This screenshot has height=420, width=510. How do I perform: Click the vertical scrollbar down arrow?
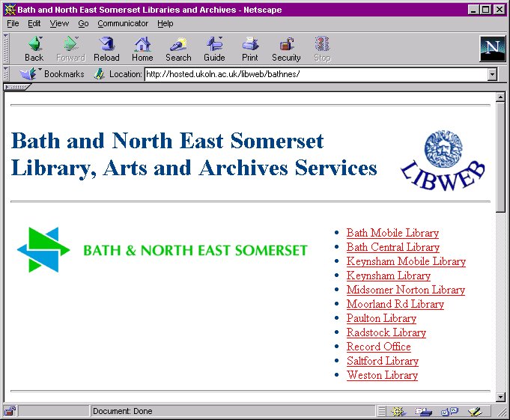tap(500, 397)
